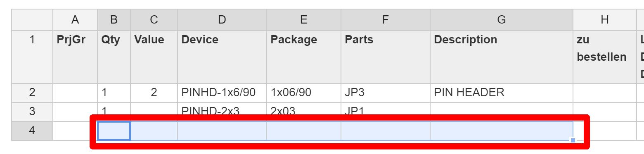
Task: Select row 2 header
Action: [x=32, y=92]
